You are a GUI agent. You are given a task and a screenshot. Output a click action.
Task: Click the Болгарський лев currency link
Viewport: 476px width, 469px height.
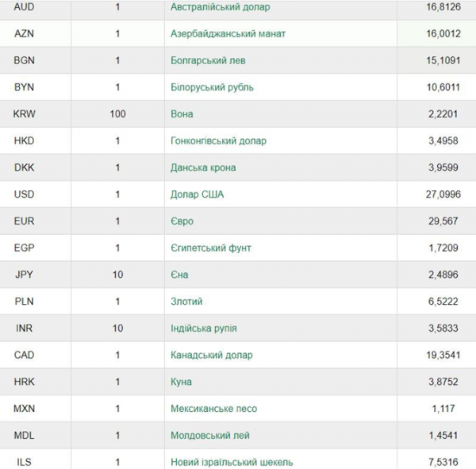[x=208, y=60]
